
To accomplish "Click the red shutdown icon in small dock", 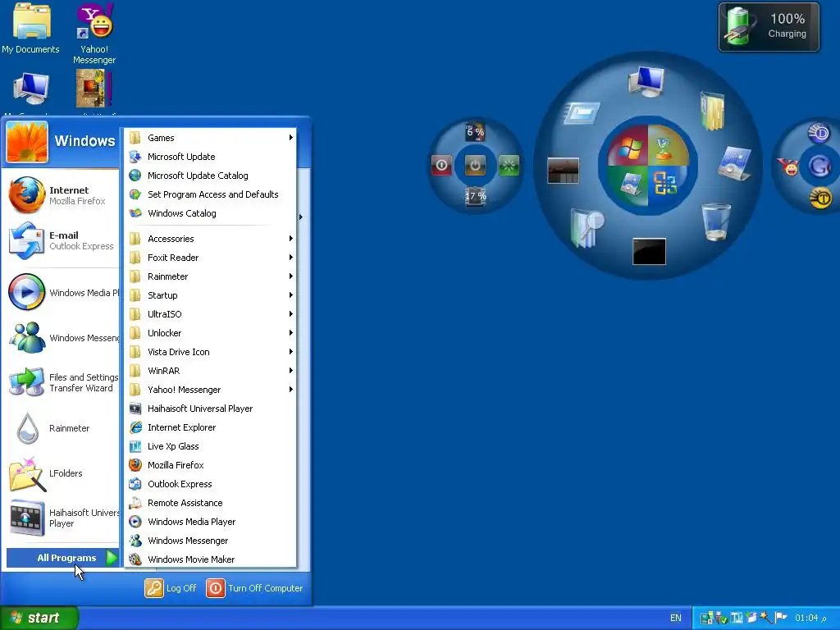I will [x=442, y=165].
